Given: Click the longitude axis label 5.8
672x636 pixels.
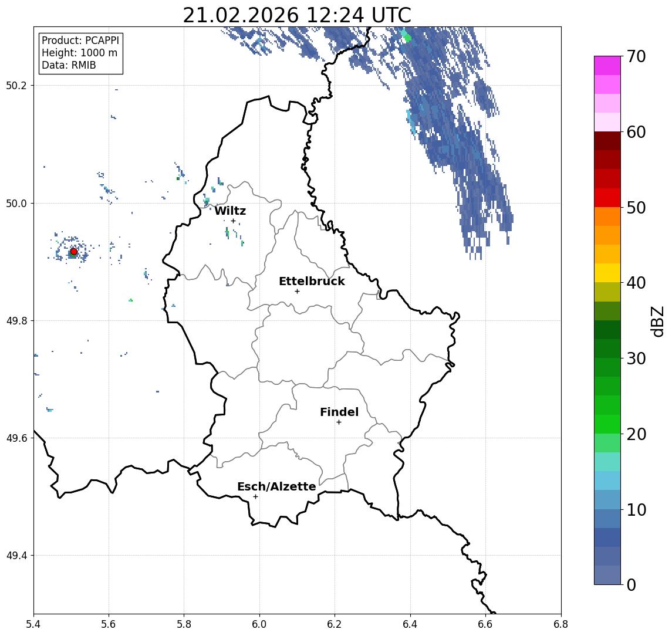Looking at the screenshot, I should coord(184,624).
